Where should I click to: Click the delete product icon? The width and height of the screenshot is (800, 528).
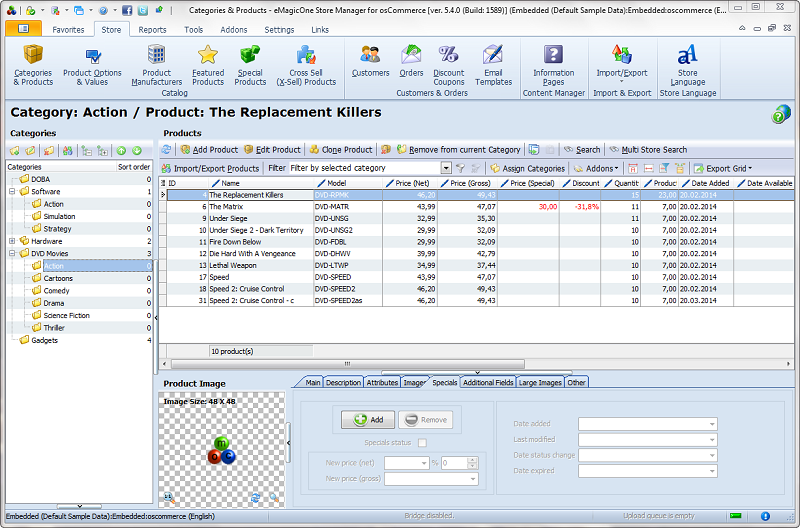pos(386,149)
